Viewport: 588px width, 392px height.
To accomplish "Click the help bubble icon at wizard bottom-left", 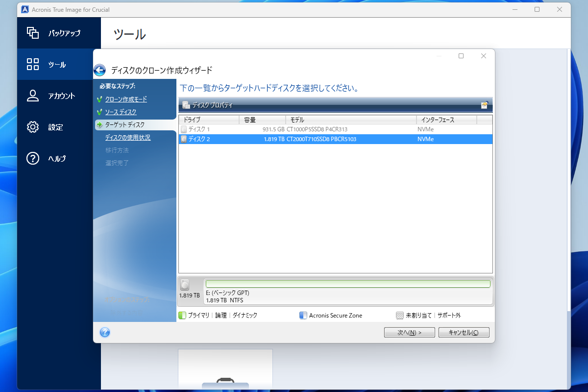I will [104, 332].
